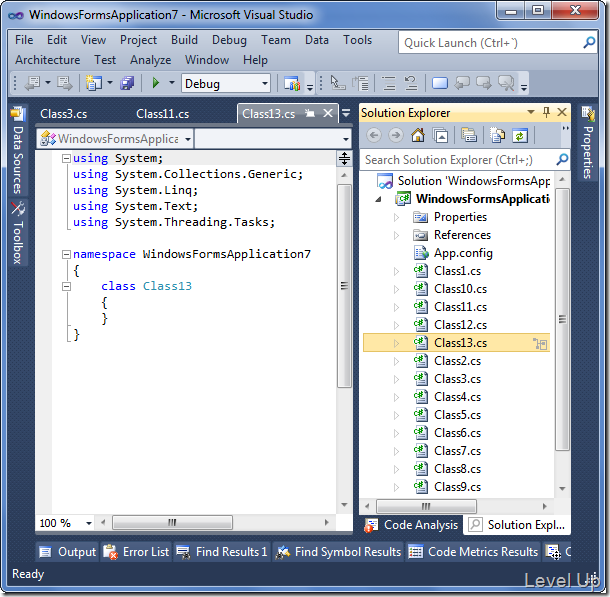The width and height of the screenshot is (610, 597).
Task: Open the Properties side panel
Action: point(588,142)
